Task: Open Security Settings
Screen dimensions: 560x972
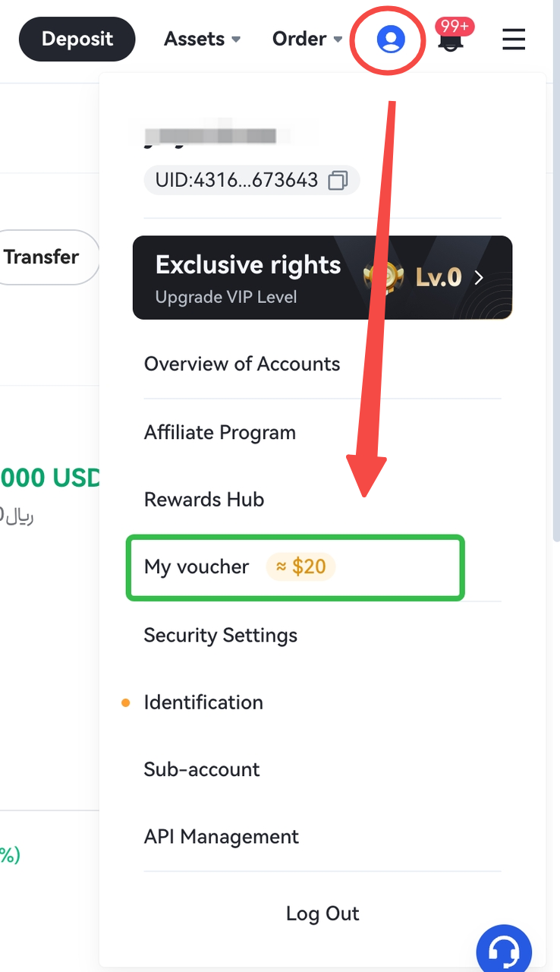Action: coord(221,635)
